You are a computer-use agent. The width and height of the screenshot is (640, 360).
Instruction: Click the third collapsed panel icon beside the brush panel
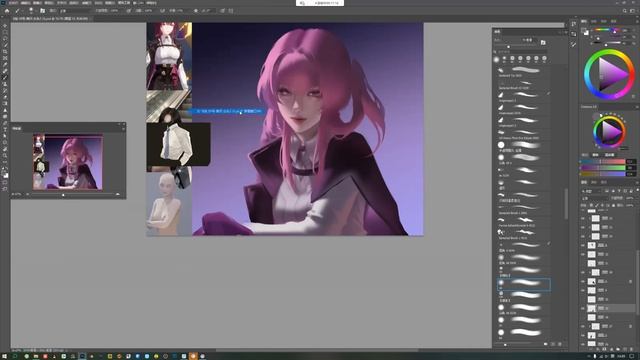click(573, 44)
